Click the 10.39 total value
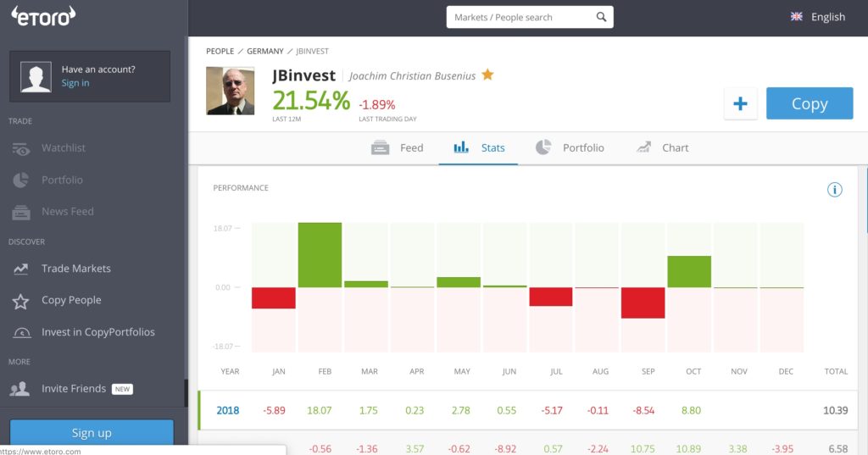The height and width of the screenshot is (455, 868). (835, 411)
